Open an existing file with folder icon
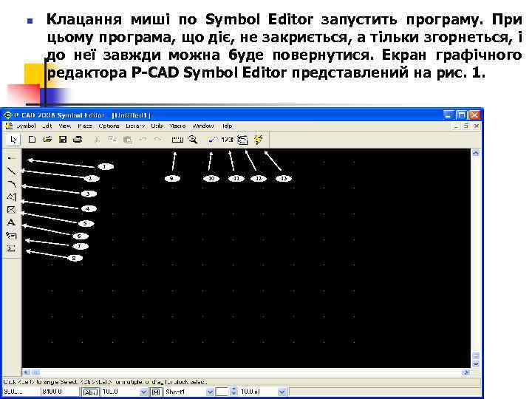The image size is (532, 399). pyautogui.click(x=47, y=139)
